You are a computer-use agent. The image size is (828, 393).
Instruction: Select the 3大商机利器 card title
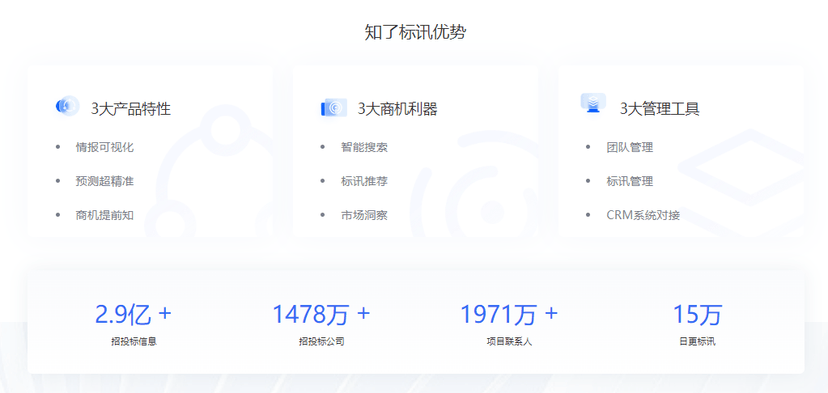click(398, 109)
